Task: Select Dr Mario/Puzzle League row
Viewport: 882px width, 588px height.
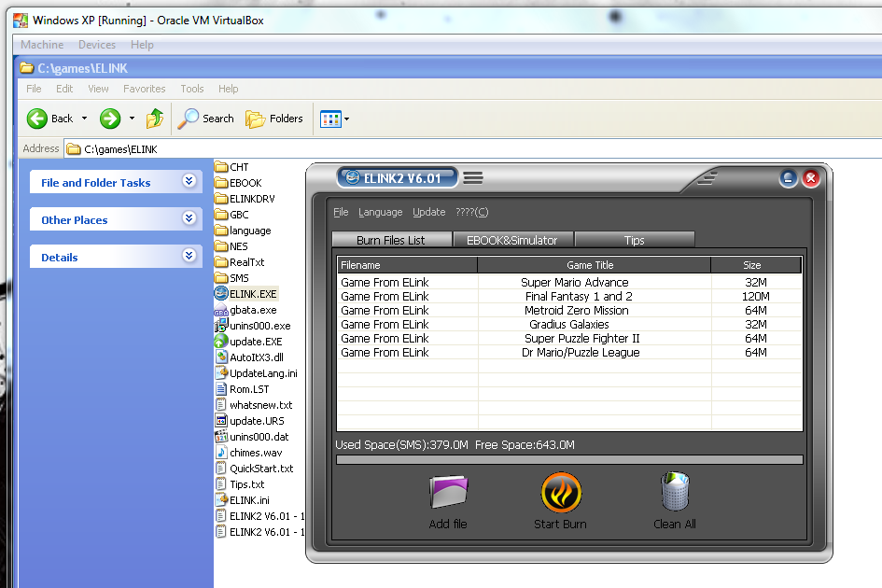Action: (x=570, y=353)
